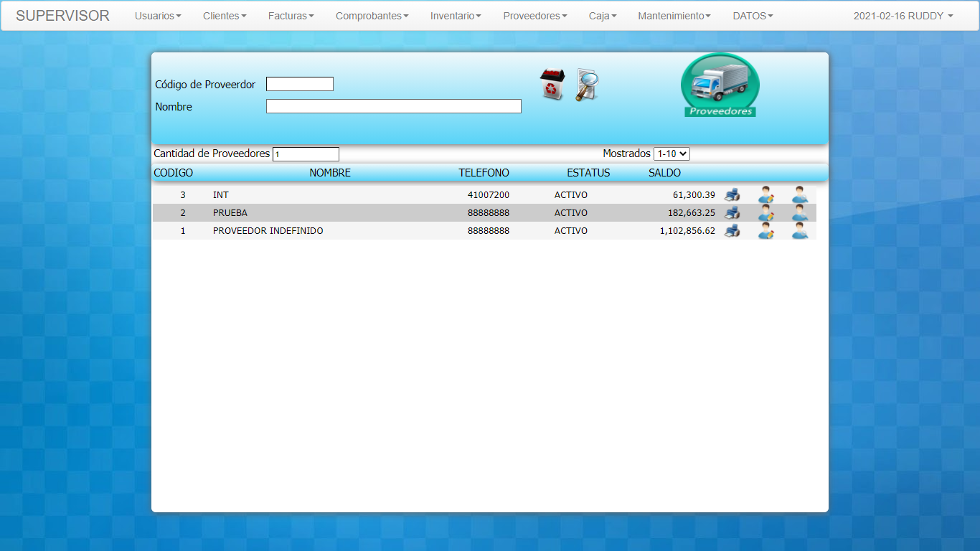The height and width of the screenshot is (551, 980).
Task: Open the Mantenimiento navigation item
Action: pyautogui.click(x=674, y=16)
